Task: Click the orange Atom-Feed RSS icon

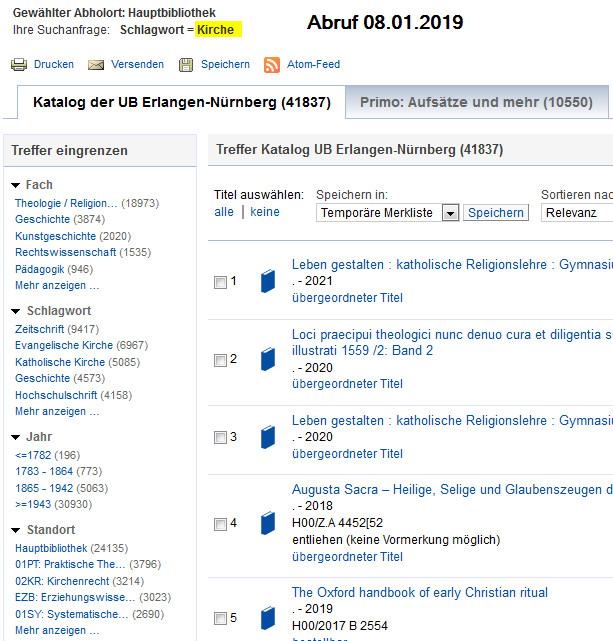Action: [x=272, y=65]
